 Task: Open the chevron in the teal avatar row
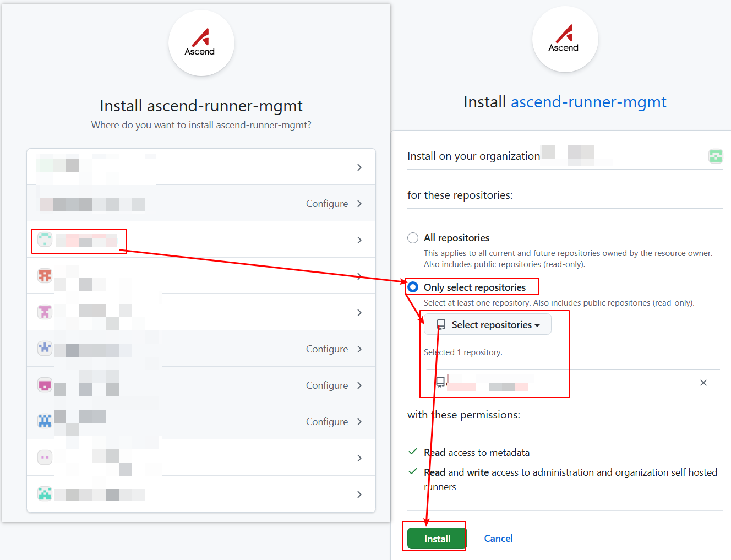coord(359,494)
